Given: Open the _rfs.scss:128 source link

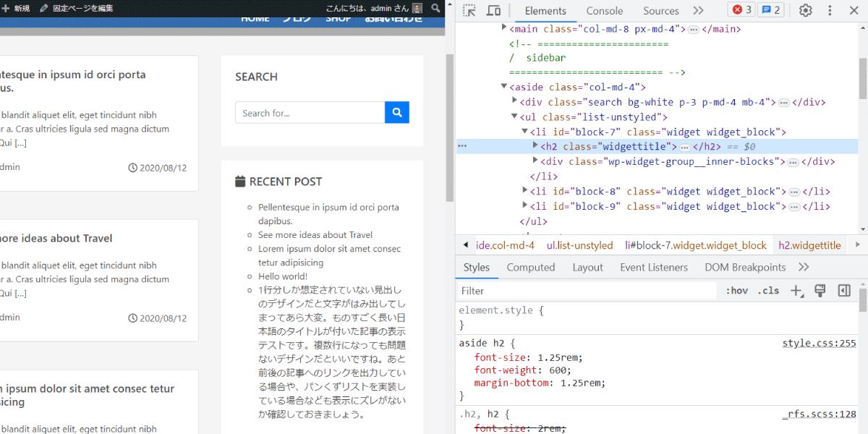Looking at the screenshot, I should tap(819, 414).
